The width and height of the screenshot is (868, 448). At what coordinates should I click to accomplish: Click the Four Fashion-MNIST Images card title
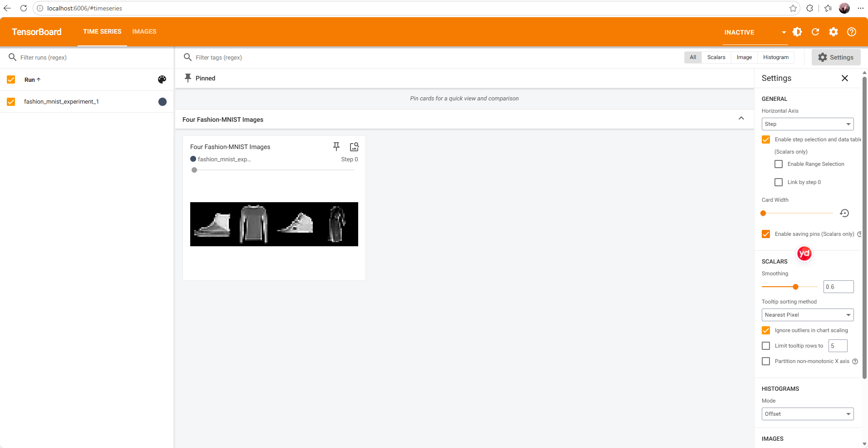coord(230,147)
